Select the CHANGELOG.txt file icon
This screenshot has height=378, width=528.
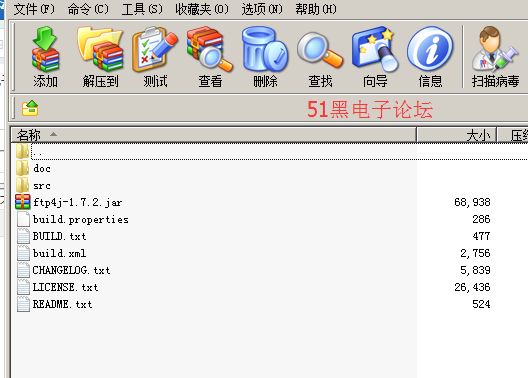pos(23,270)
